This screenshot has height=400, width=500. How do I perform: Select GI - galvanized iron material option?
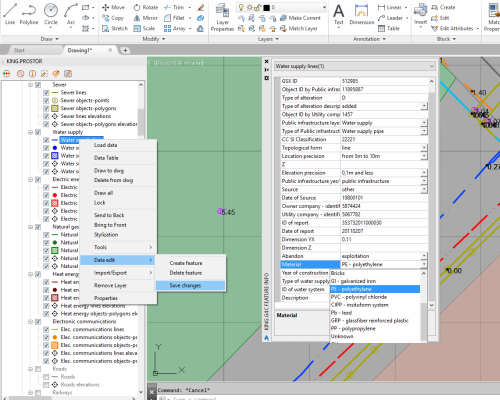pyautogui.click(x=375, y=281)
